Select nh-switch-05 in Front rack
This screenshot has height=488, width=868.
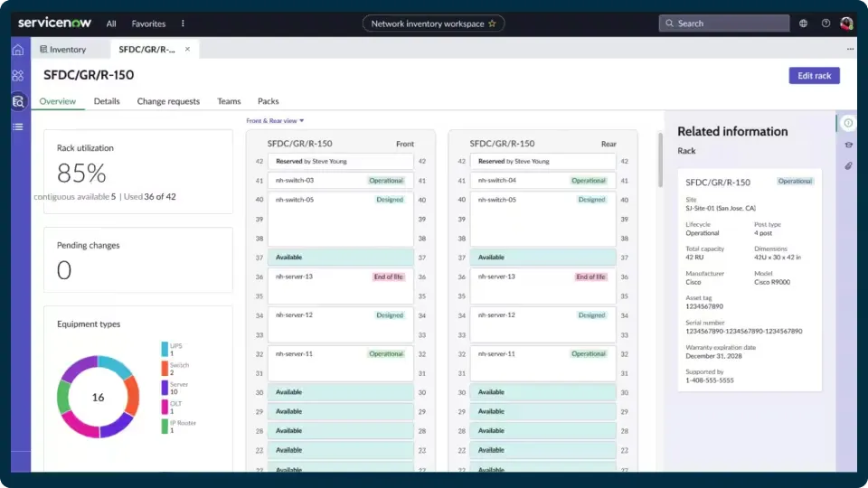[341, 219]
